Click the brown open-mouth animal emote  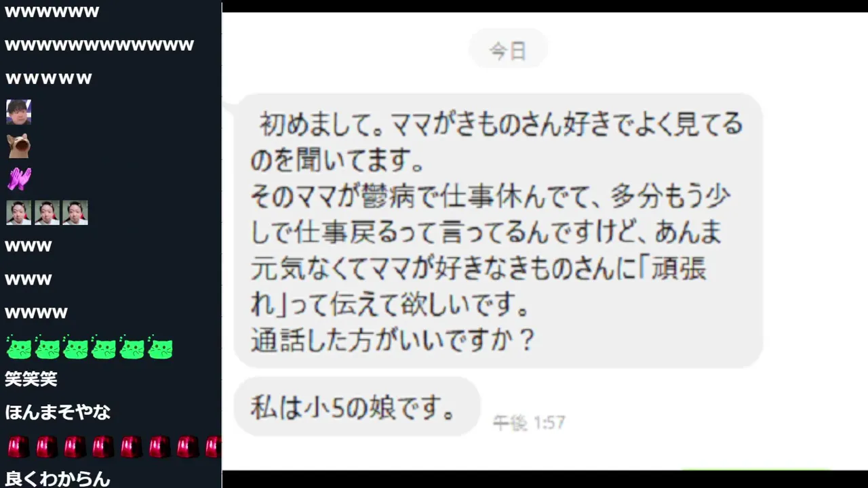tap(18, 145)
